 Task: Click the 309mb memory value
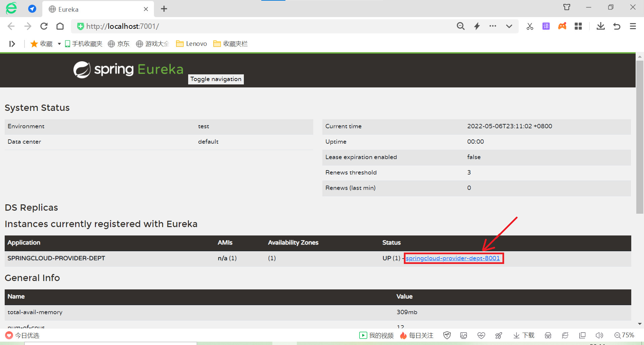pyautogui.click(x=407, y=312)
